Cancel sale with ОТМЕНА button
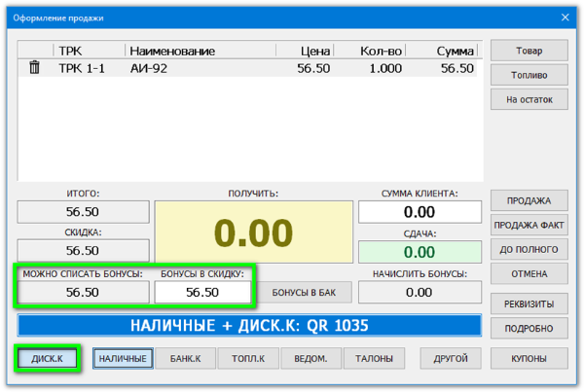The height and width of the screenshot is (392, 584). (529, 274)
